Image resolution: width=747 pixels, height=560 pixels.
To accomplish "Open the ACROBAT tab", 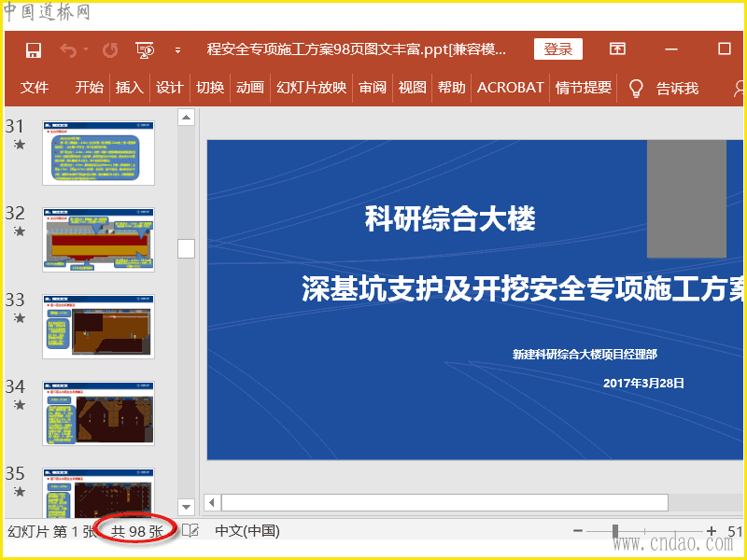I will (510, 88).
